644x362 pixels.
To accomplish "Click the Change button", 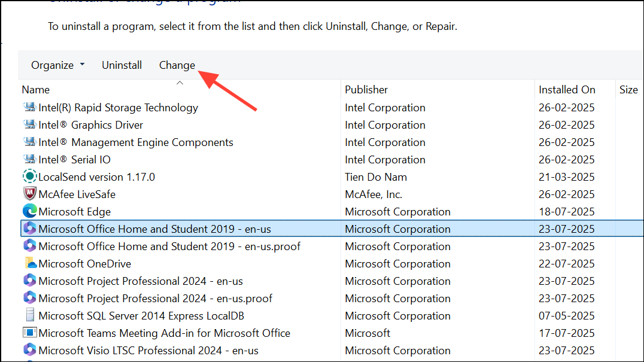I will (x=177, y=65).
